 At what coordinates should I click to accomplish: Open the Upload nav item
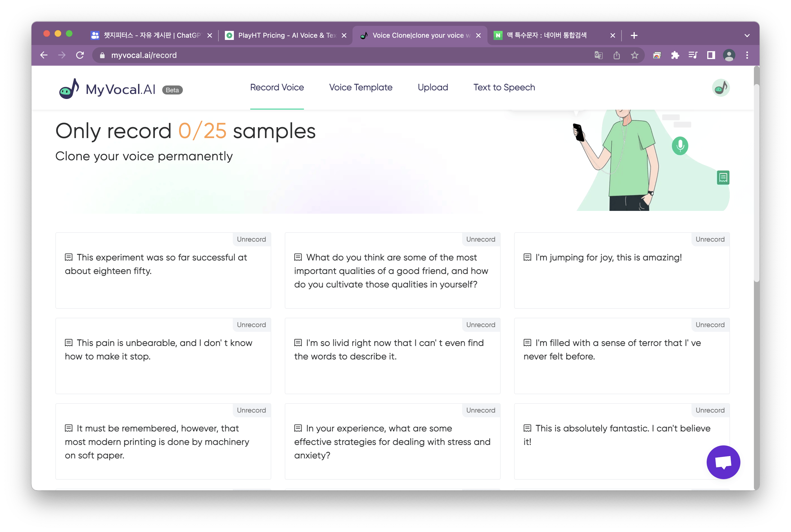[x=433, y=87]
